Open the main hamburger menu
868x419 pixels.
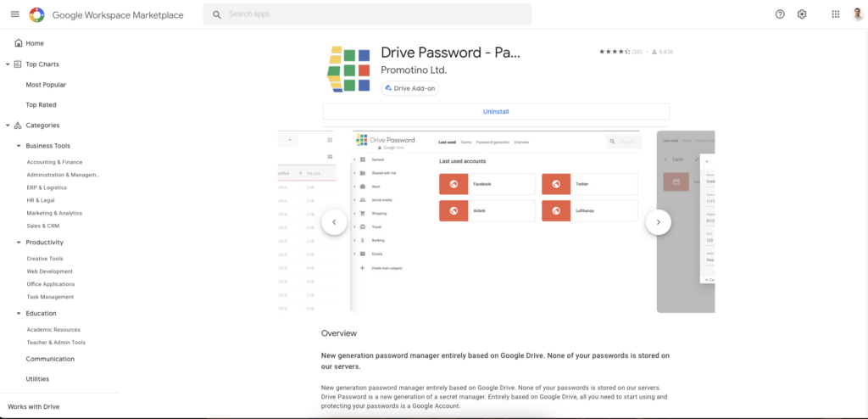[x=15, y=14]
